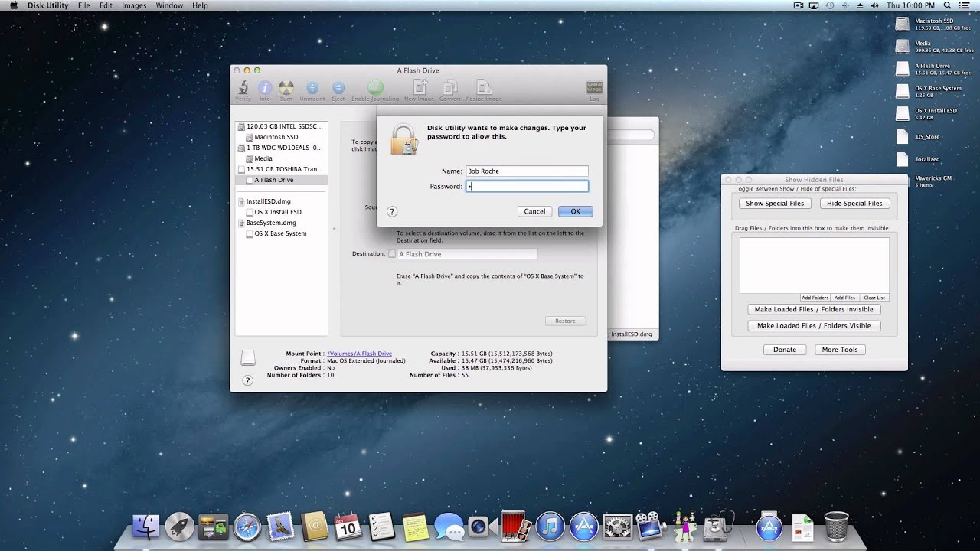Image resolution: width=980 pixels, height=551 pixels.
Task: Click the Unmount toolbar icon
Action: pyautogui.click(x=312, y=90)
